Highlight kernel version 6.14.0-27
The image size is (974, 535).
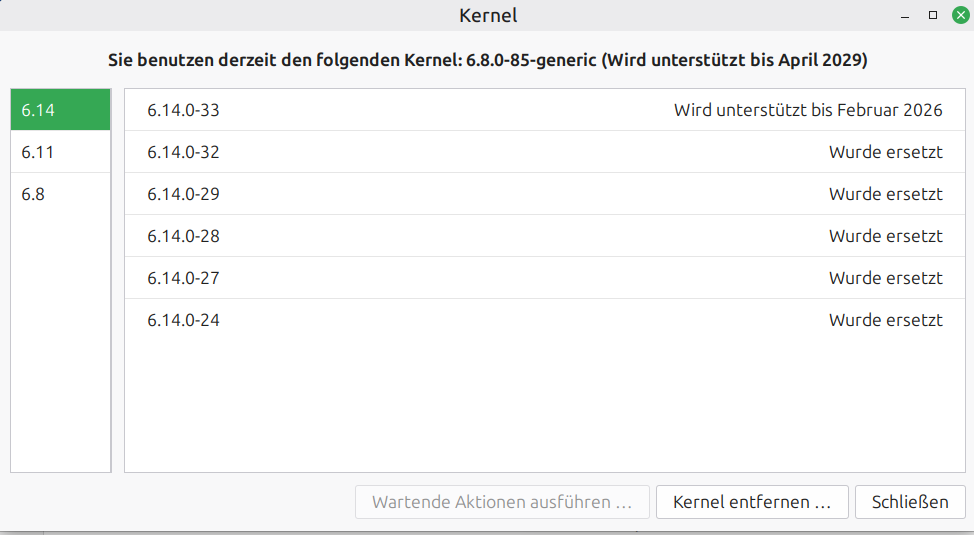(183, 278)
